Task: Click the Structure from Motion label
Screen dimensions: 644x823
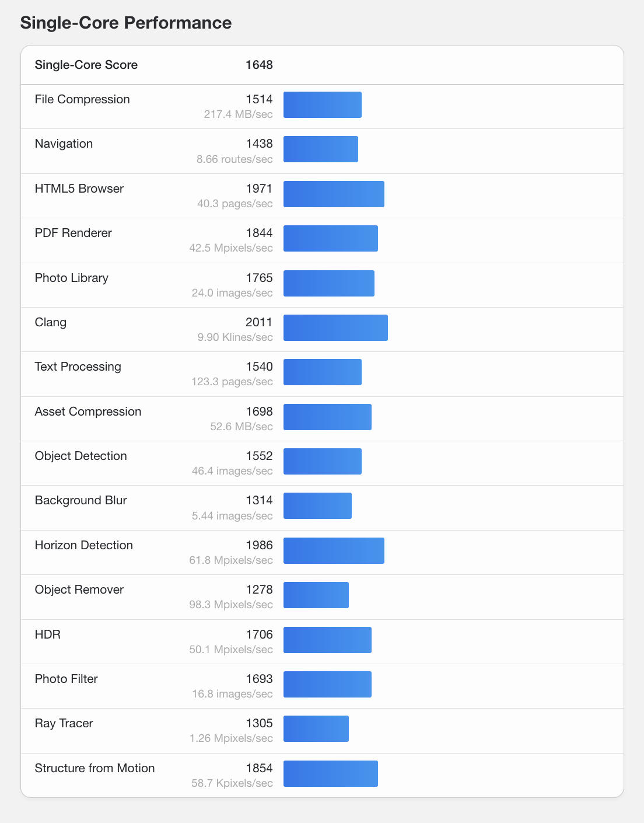Action: tap(94, 768)
